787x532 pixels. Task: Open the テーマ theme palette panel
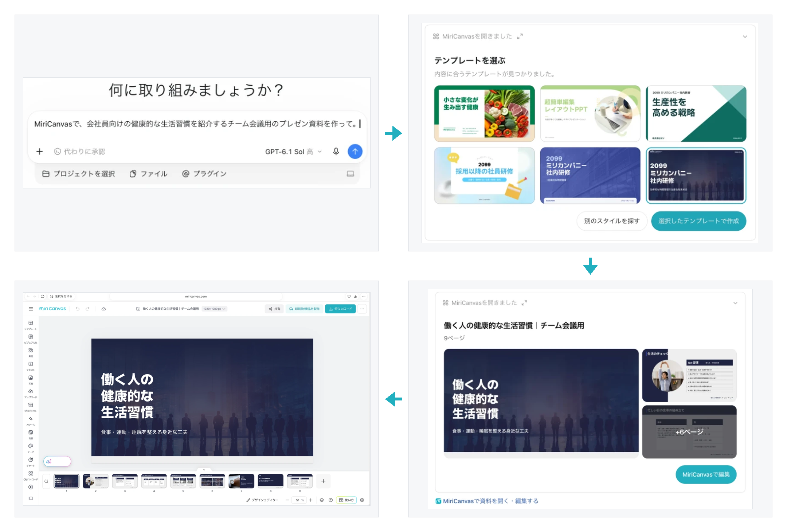[x=31, y=448]
